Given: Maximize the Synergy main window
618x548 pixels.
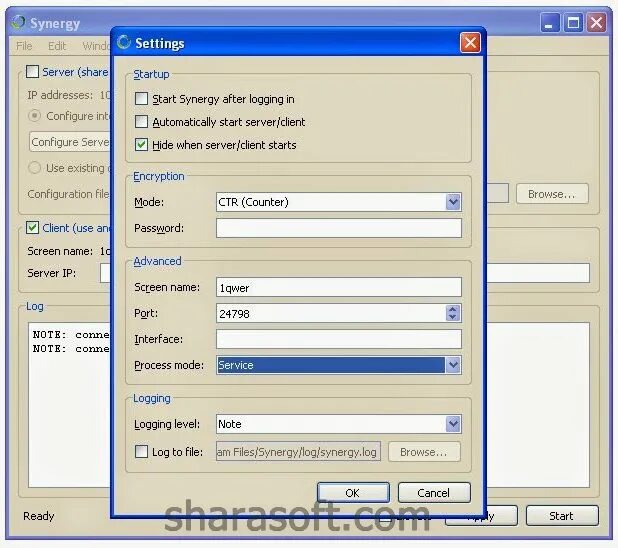Looking at the screenshot, I should 573,22.
